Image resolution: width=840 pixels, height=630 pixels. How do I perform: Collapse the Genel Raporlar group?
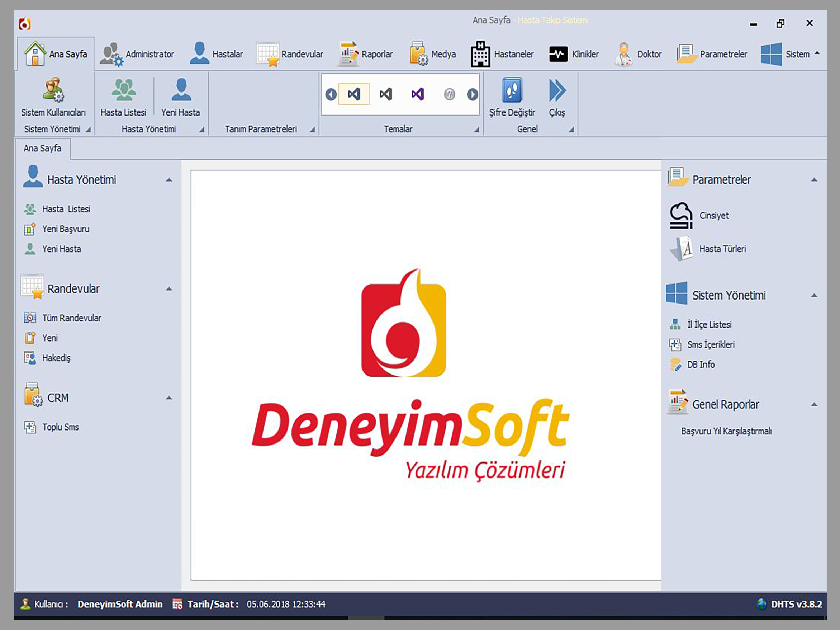coord(814,404)
